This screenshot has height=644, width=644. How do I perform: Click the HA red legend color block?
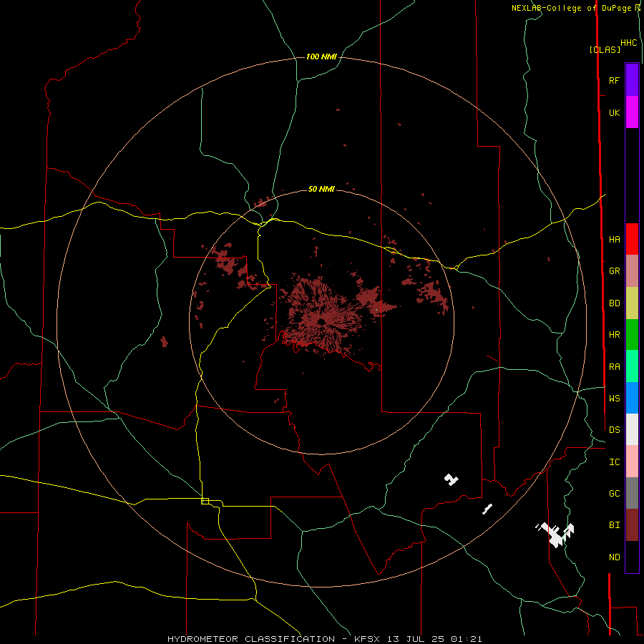point(632,239)
